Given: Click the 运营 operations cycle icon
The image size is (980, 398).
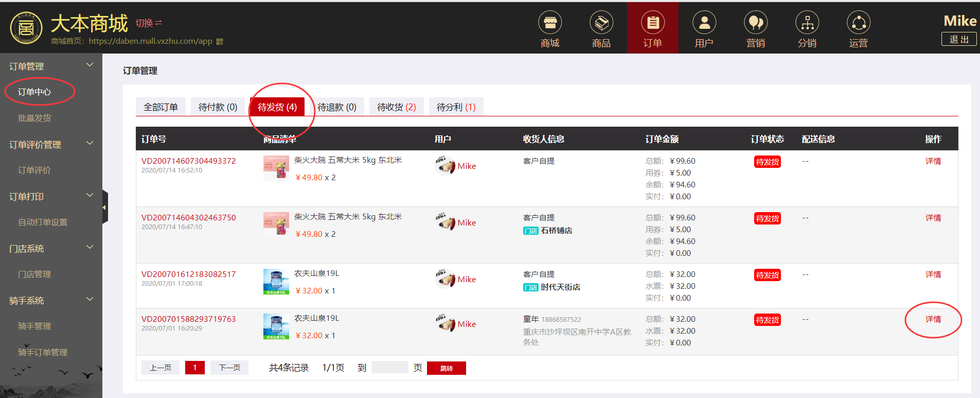Looking at the screenshot, I should (x=859, y=23).
